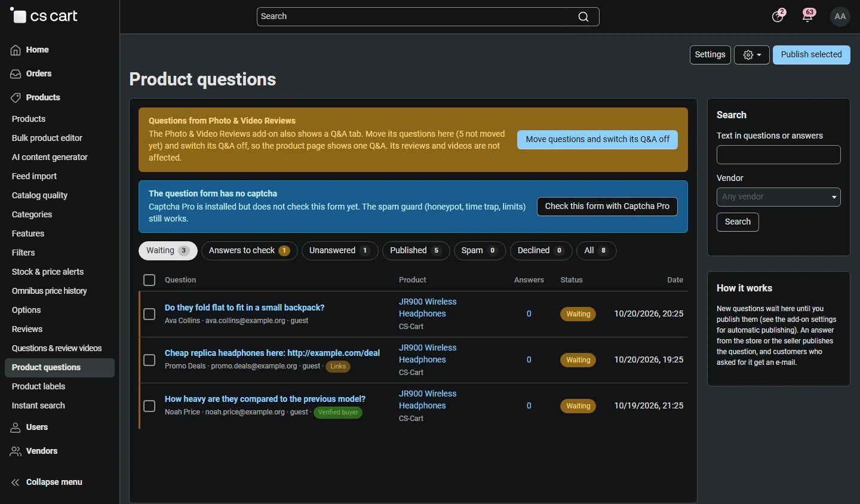Check the 'Cheap replica headphones' question row
This screenshot has width=860, height=504.
click(149, 360)
